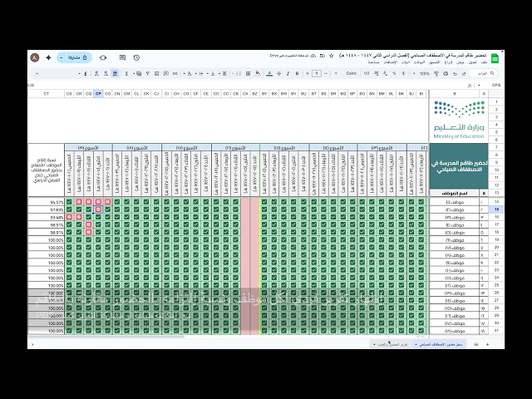This screenshot has width=532, height=399.
Task: Insert a link using chain icon
Action: [x=175, y=73]
